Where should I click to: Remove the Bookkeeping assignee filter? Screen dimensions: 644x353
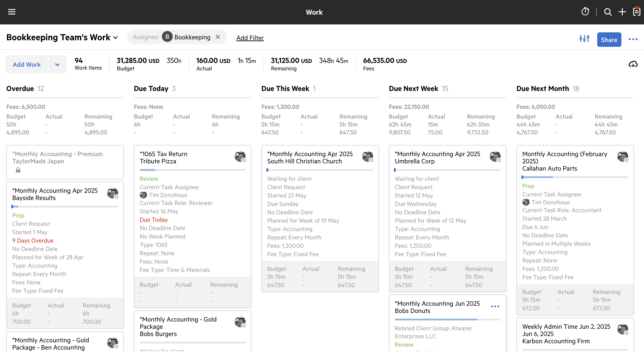point(218,37)
